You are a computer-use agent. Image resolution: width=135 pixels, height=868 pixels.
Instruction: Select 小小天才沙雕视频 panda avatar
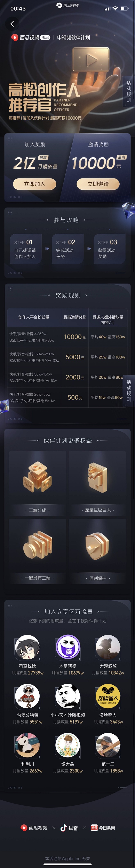point(68,696)
